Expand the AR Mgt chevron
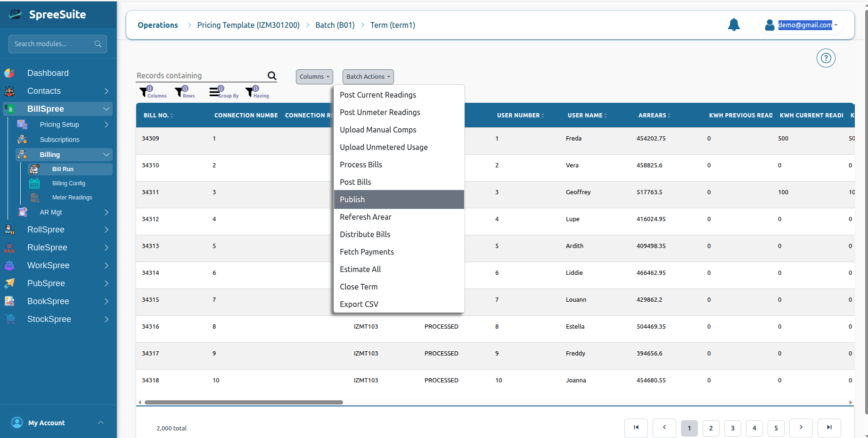Viewport: 868px width, 438px height. [x=106, y=212]
